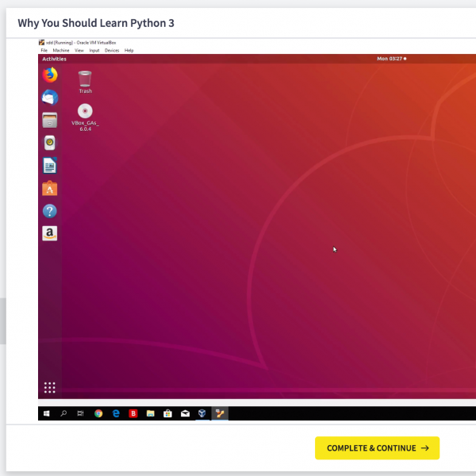Select the Trash desktop icon
476x476 pixels.
[85, 82]
